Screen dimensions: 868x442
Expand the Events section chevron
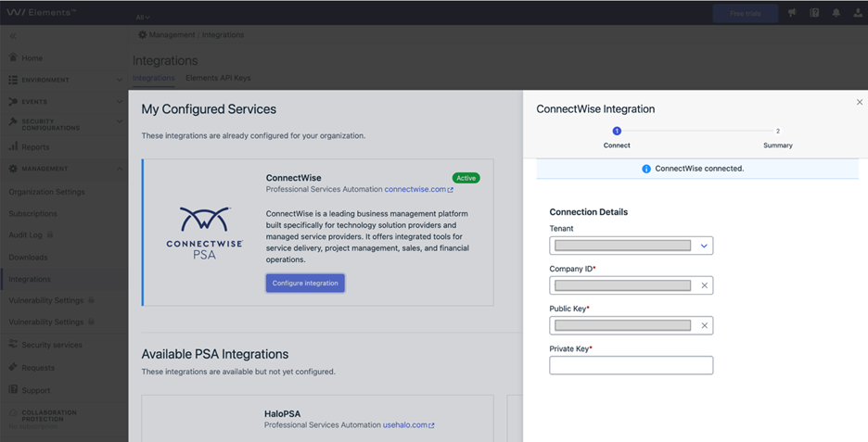click(x=119, y=102)
